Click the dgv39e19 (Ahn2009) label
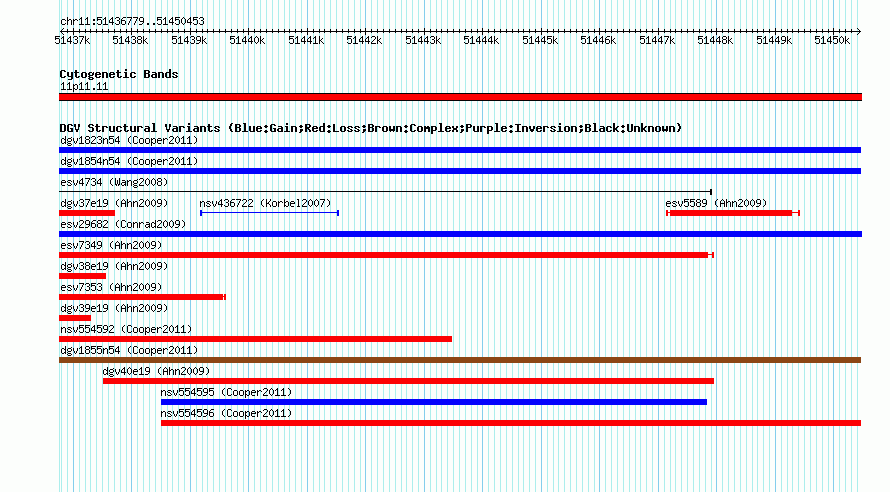 (x=114, y=308)
